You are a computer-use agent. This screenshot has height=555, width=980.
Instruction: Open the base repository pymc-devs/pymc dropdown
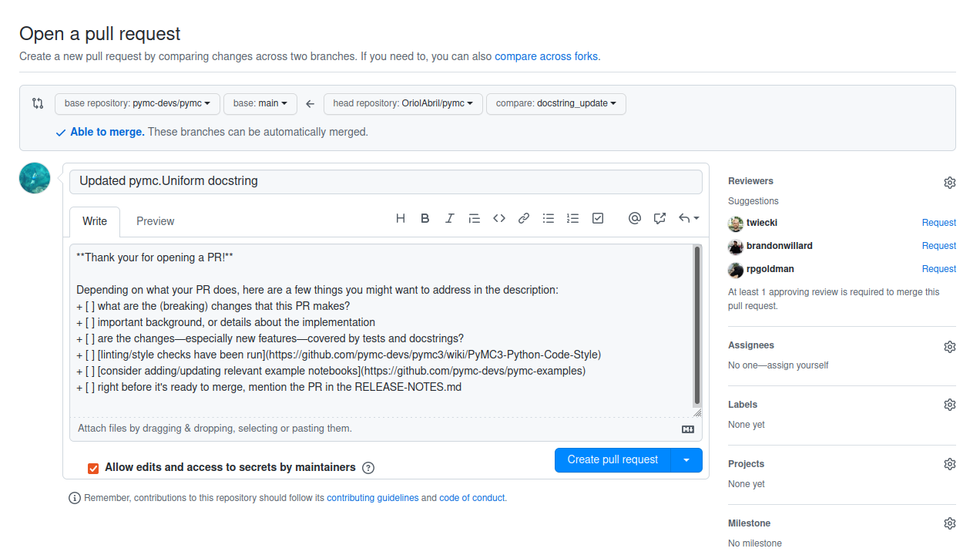[137, 103]
